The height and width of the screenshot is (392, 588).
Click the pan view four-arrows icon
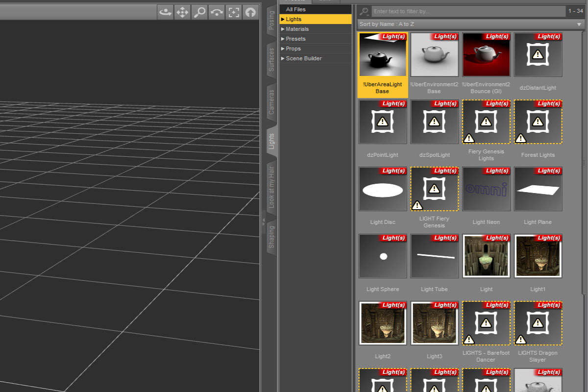[183, 12]
